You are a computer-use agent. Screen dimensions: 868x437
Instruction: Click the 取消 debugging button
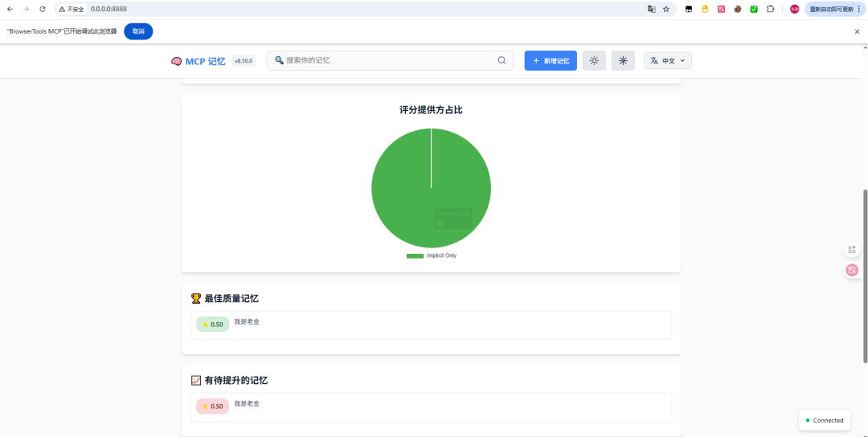click(x=138, y=31)
